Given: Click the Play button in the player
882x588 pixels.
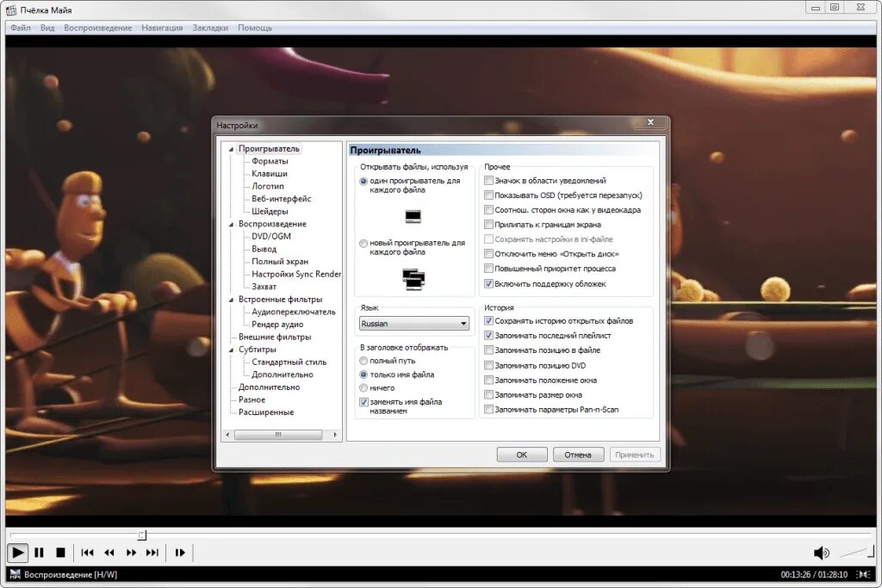Looking at the screenshot, I should (18, 553).
